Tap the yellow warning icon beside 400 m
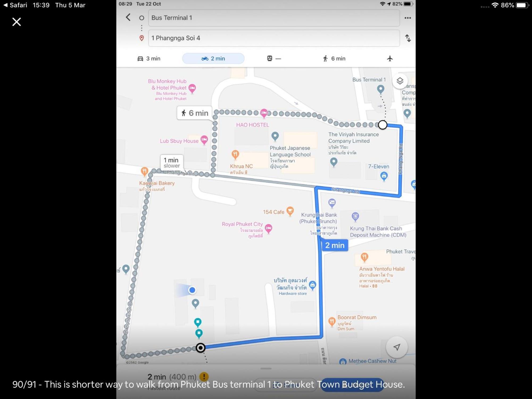This screenshot has height=399, width=532. coord(204,376)
